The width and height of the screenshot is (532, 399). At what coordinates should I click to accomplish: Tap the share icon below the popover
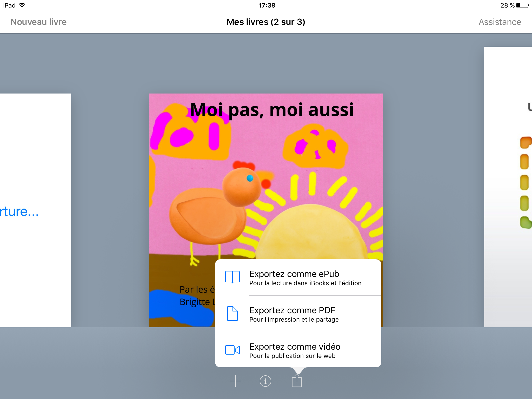coord(297,380)
